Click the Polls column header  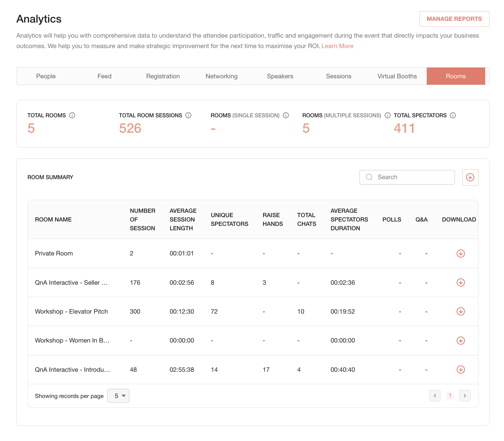coord(392,219)
